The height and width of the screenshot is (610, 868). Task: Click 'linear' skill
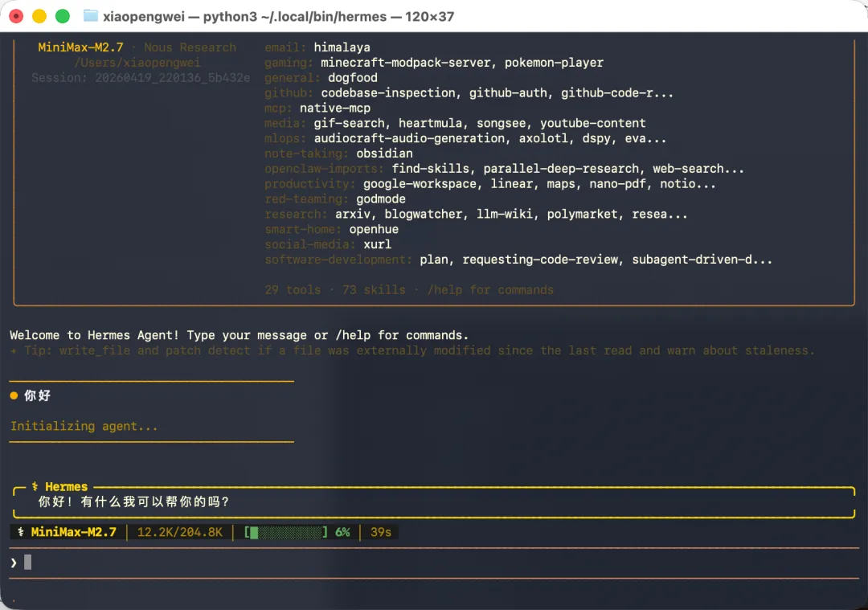pos(511,184)
